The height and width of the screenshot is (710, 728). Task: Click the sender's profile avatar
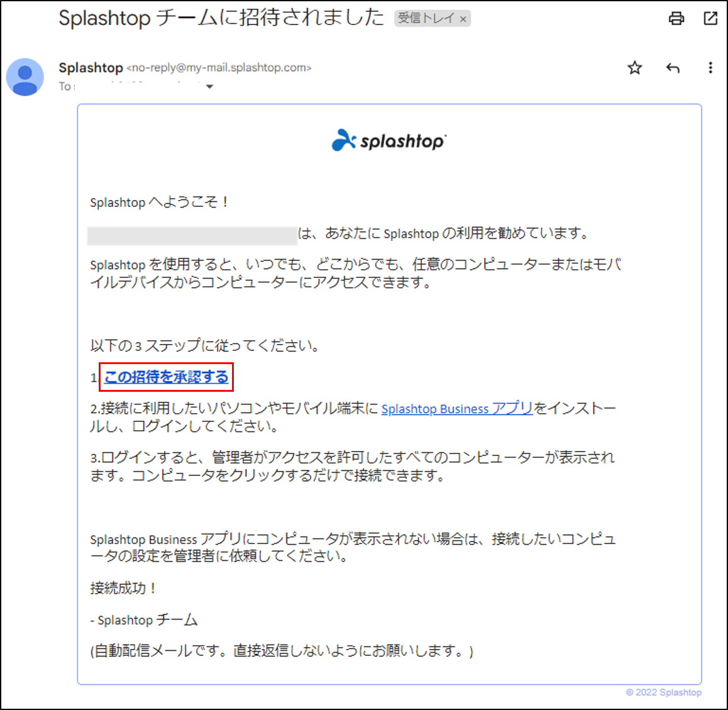(x=25, y=77)
